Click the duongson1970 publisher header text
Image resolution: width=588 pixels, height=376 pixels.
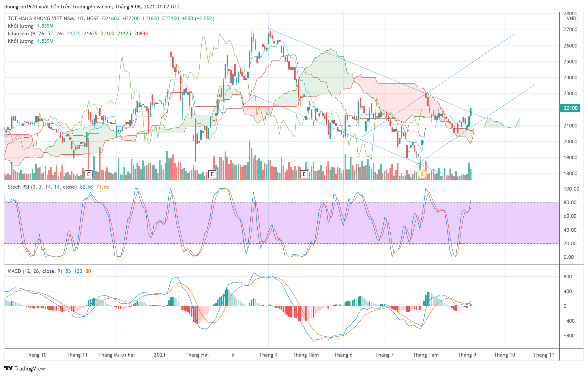(x=92, y=7)
